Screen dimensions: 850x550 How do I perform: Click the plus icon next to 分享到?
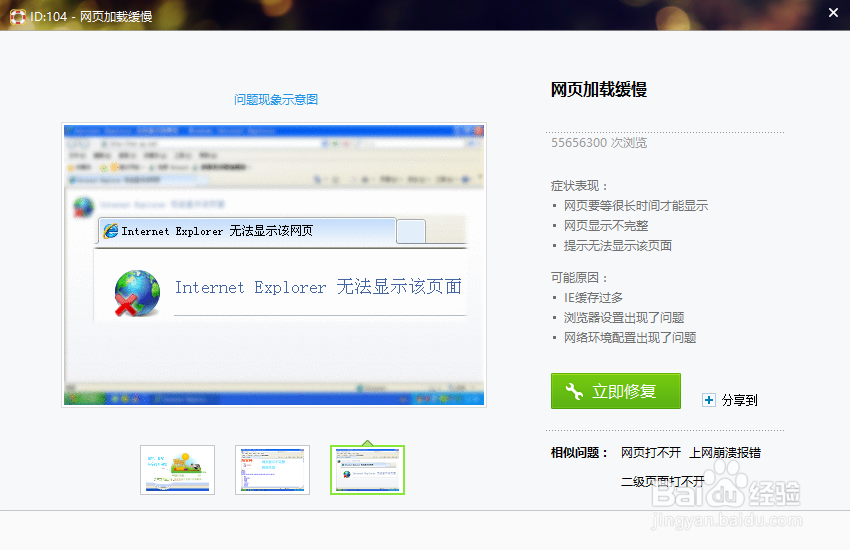709,400
